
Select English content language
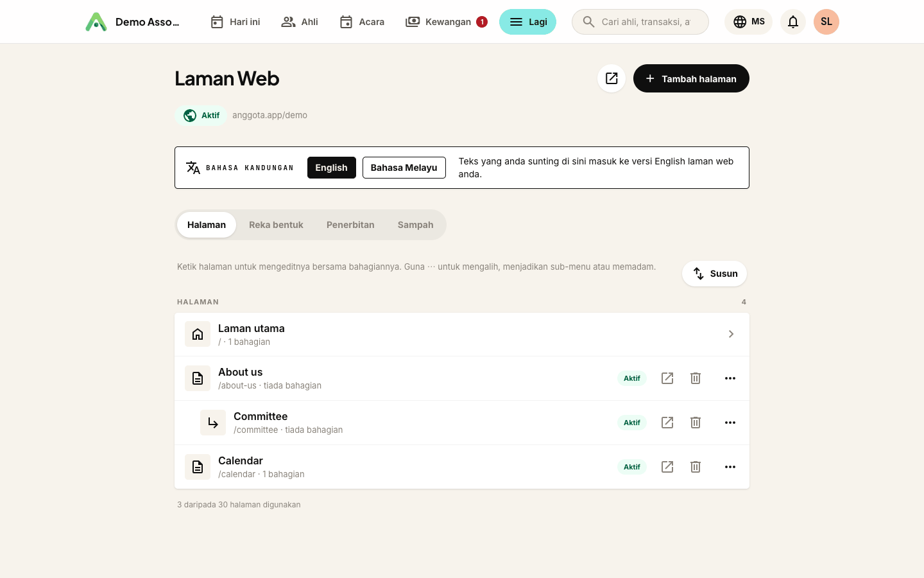point(331,168)
